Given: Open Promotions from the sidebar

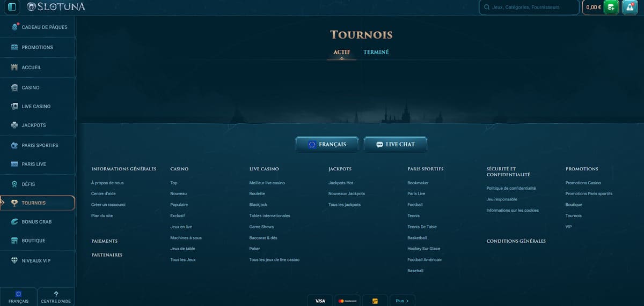Looking at the screenshot, I should [38, 47].
